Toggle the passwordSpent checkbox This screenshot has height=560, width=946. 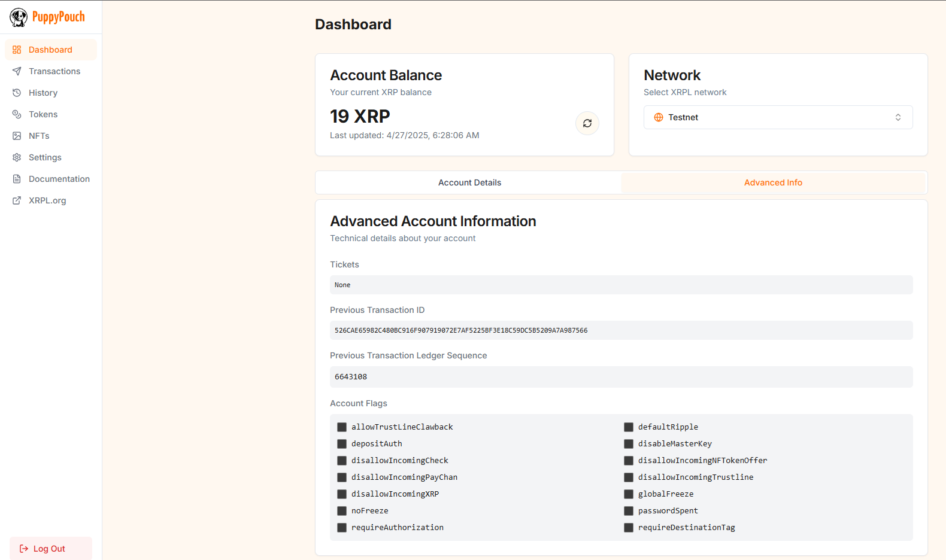(629, 511)
